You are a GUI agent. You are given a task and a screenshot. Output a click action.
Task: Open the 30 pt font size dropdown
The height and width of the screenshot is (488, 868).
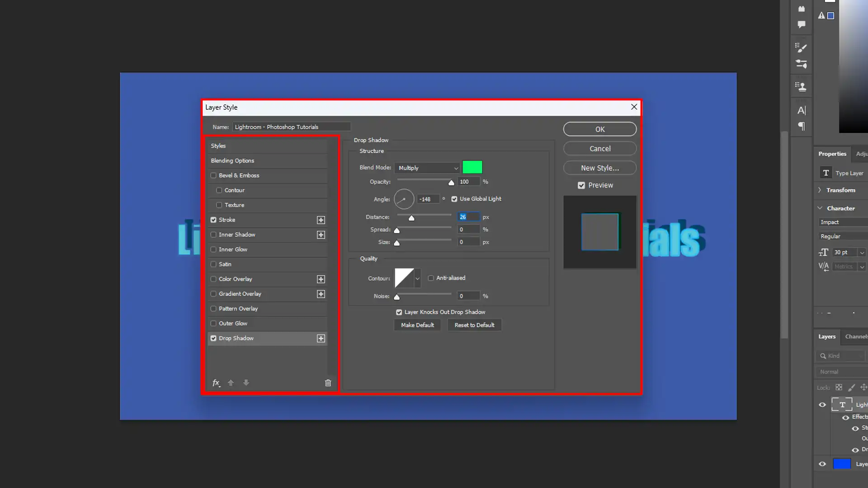862,253
